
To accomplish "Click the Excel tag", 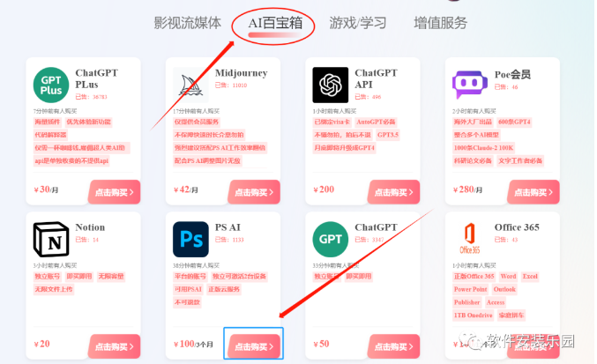I will pyautogui.click(x=530, y=276).
